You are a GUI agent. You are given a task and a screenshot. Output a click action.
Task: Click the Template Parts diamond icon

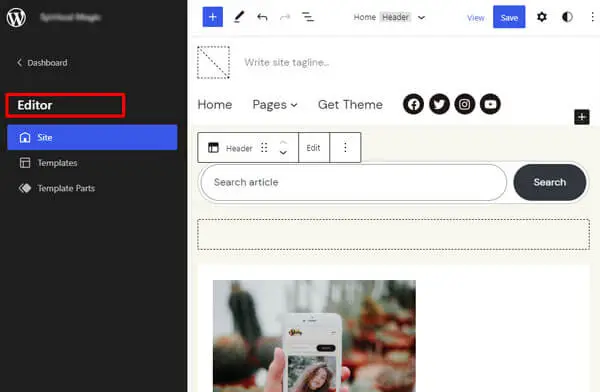coord(25,188)
